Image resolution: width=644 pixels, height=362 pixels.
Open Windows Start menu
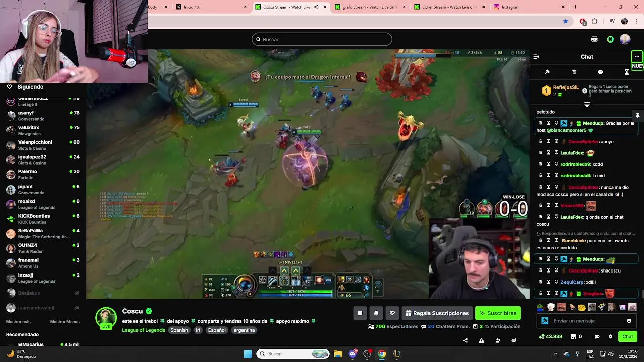coord(248,354)
